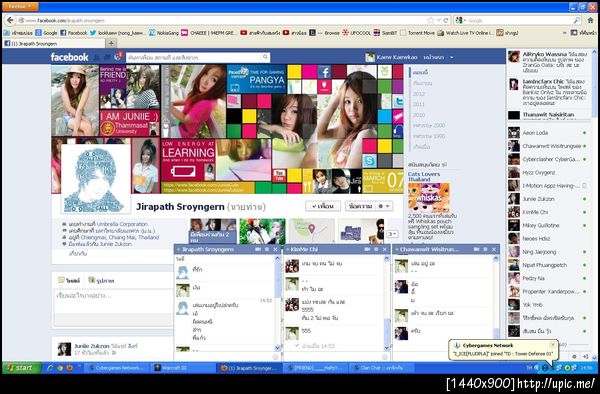
Task: Open the browser home page icon
Action: coord(591,20)
